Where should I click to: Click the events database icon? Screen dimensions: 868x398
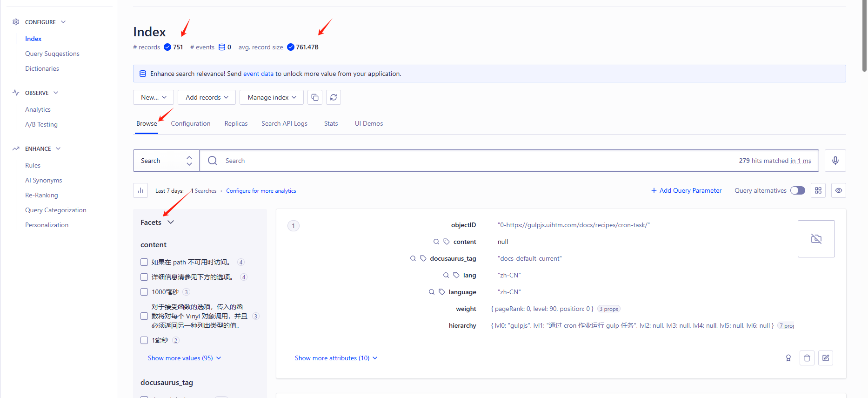(x=222, y=47)
